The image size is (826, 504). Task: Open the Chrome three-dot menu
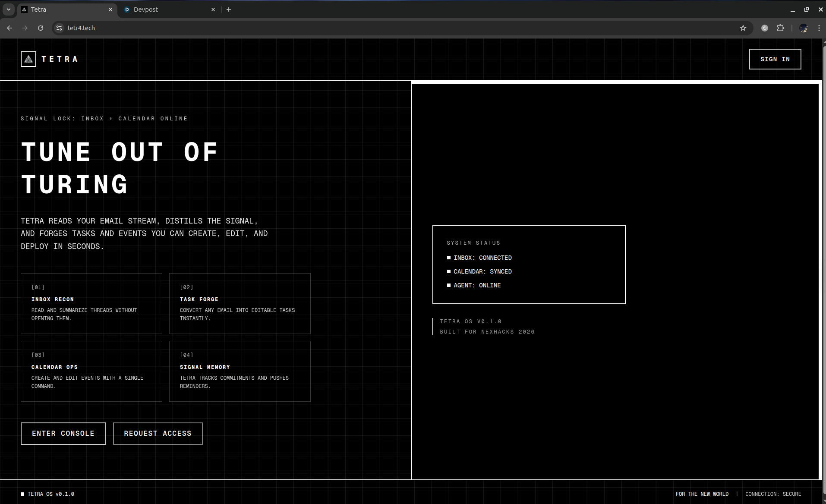coord(819,28)
